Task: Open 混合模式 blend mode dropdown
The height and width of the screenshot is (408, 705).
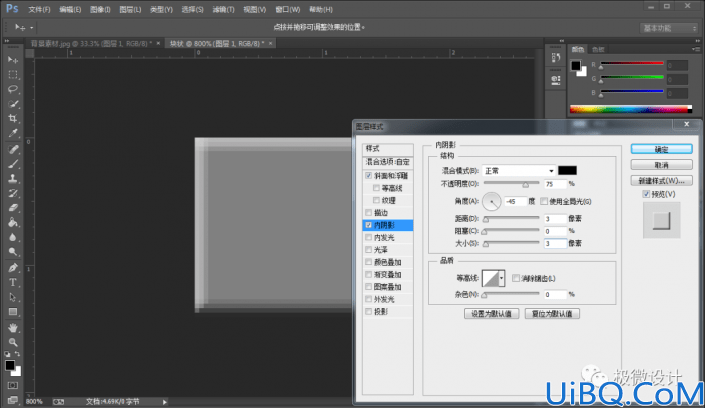Action: tap(519, 171)
